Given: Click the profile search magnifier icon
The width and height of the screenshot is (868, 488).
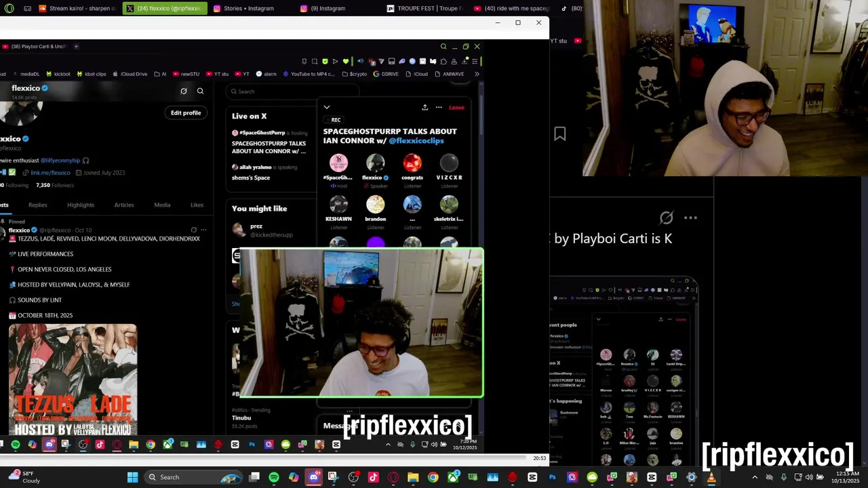Looking at the screenshot, I should [200, 91].
